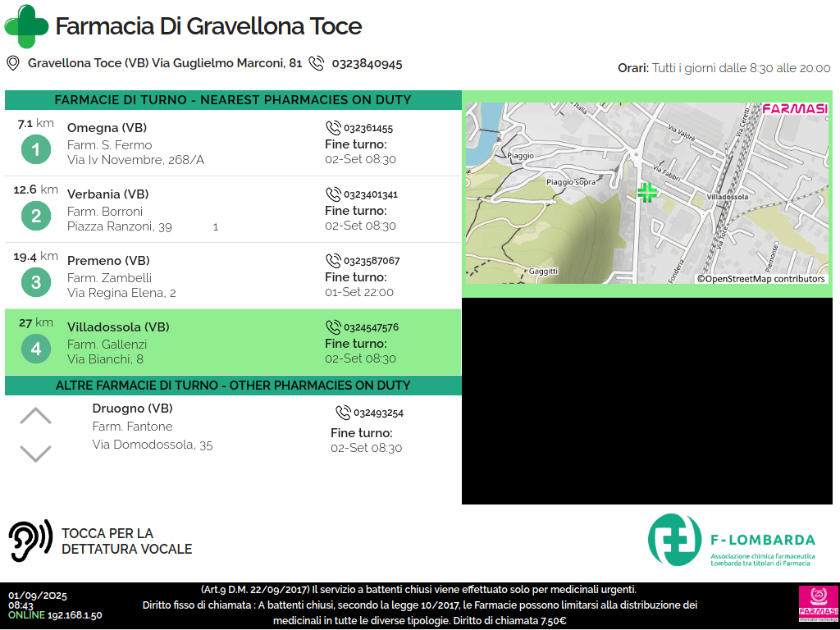Viewport: 840px width, 630px height.
Task: Click the green cross marker on map
Action: pyautogui.click(x=647, y=193)
